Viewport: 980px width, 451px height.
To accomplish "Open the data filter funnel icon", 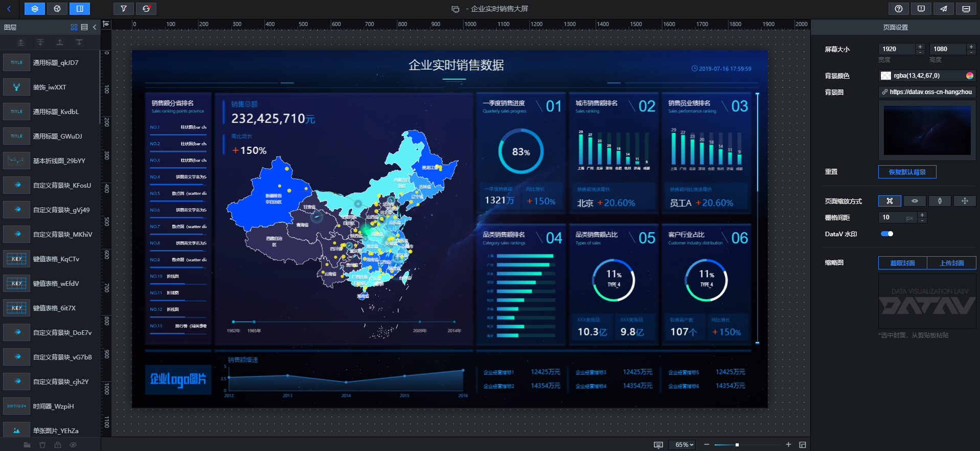I will point(124,9).
